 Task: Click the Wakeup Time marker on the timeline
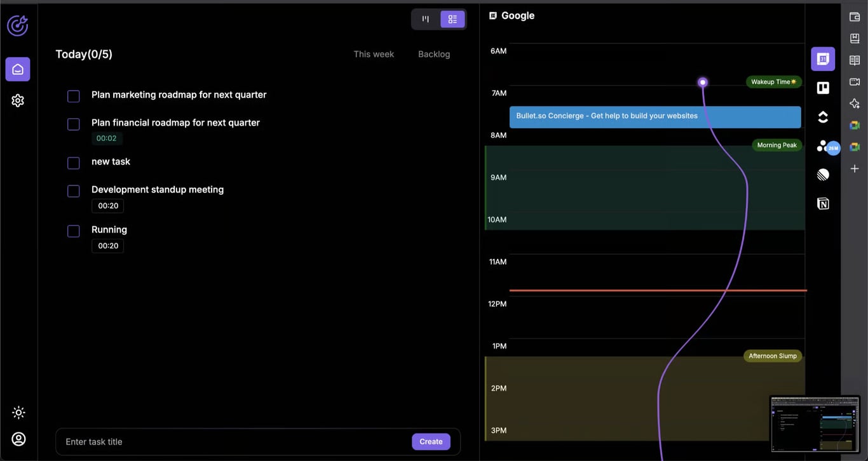tap(774, 81)
